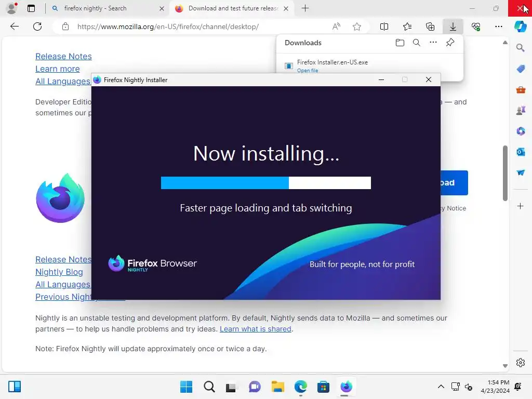This screenshot has height=399, width=532.
Task: Select Firefox Installer.en-US.exe download entry
Action: (370, 65)
